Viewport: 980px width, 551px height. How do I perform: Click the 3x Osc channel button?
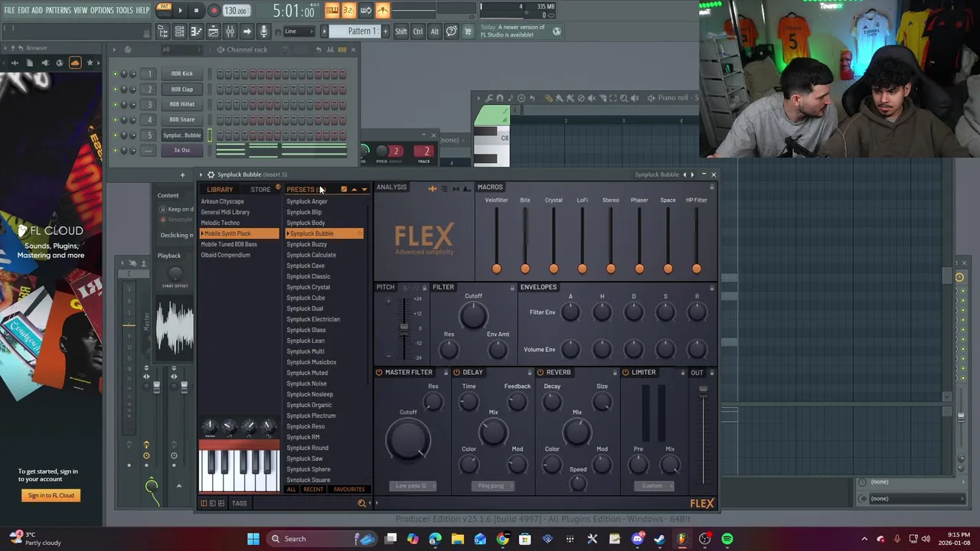182,151
